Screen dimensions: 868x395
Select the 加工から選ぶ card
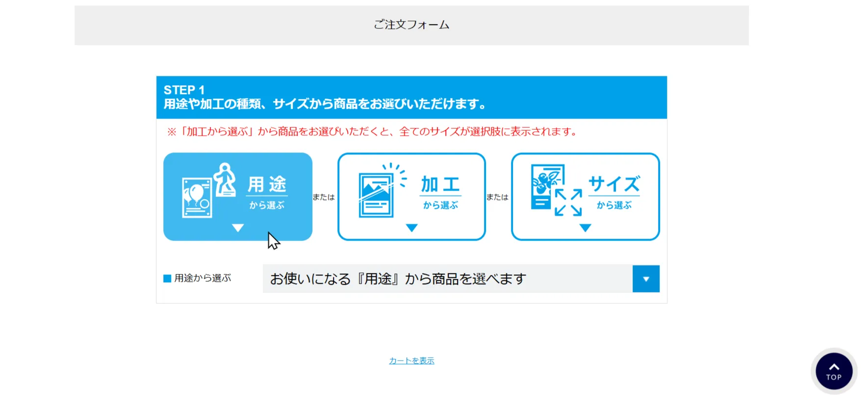click(x=411, y=197)
